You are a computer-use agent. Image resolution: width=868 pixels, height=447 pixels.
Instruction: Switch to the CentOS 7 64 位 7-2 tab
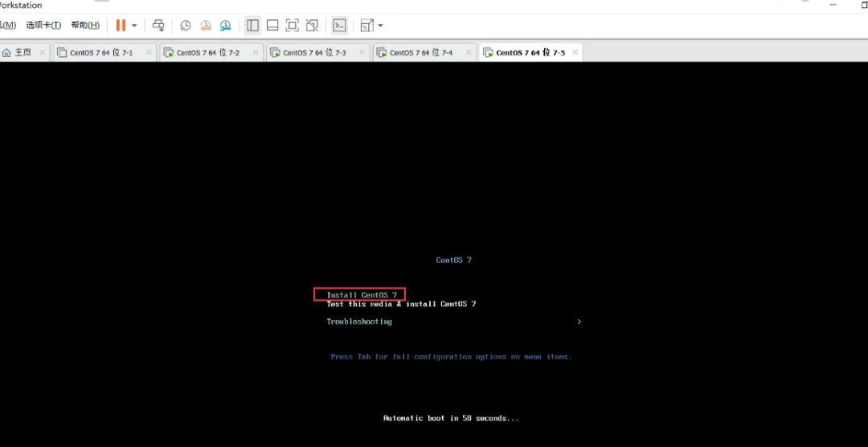coord(210,52)
